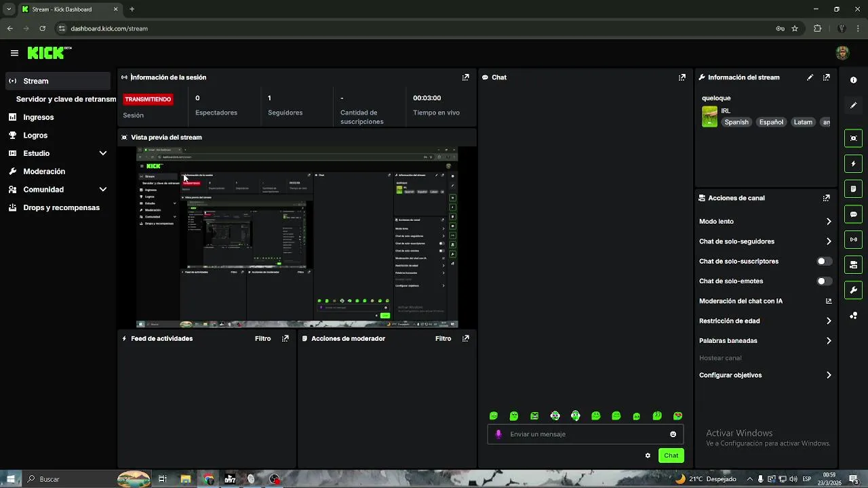Toggle the channel actions icon in right sidebar
The image size is (868, 488).
click(x=854, y=264)
